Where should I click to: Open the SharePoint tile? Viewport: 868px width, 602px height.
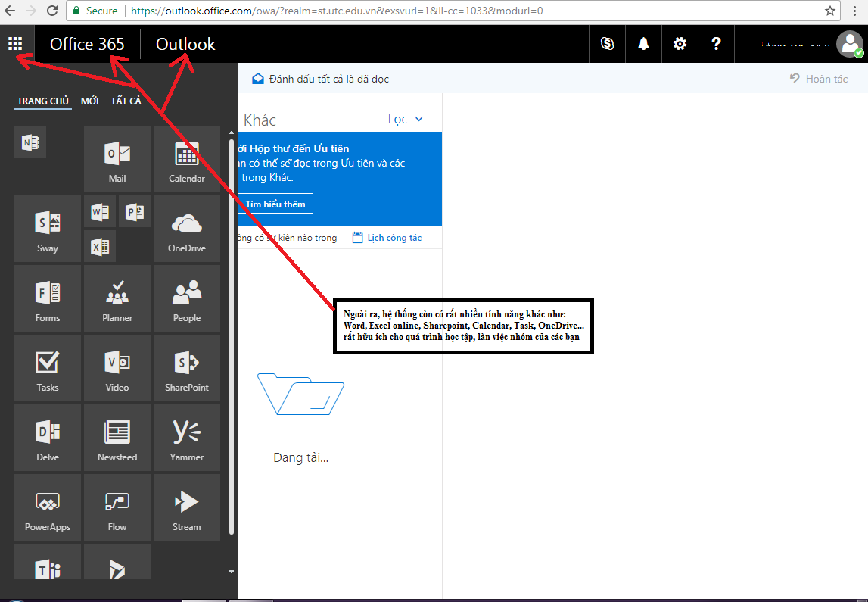click(187, 368)
